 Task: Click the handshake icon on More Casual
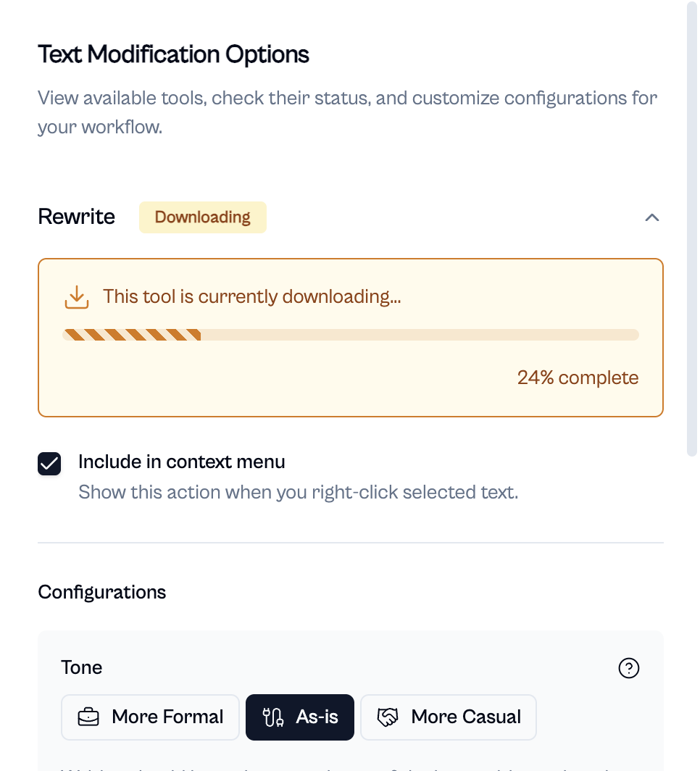pos(388,717)
